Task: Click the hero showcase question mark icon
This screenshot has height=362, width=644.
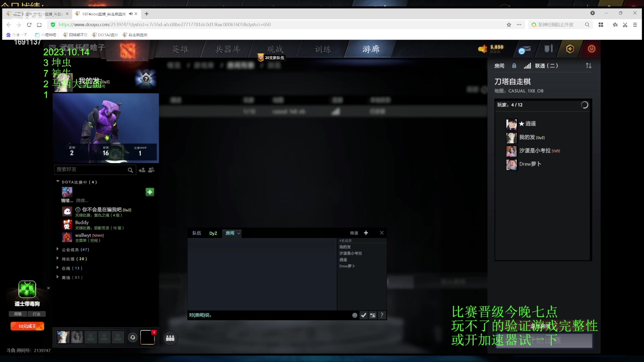Action: pyautogui.click(x=146, y=79)
